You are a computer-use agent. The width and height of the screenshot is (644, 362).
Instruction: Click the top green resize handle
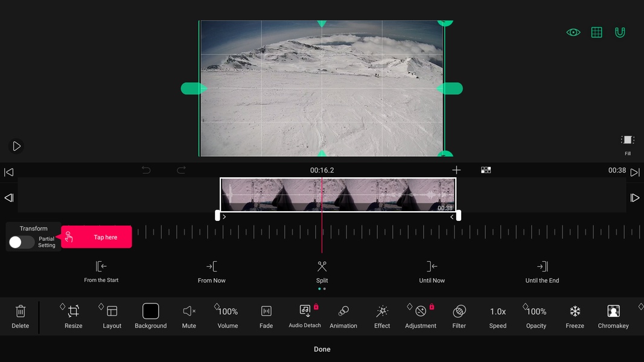coord(322,24)
